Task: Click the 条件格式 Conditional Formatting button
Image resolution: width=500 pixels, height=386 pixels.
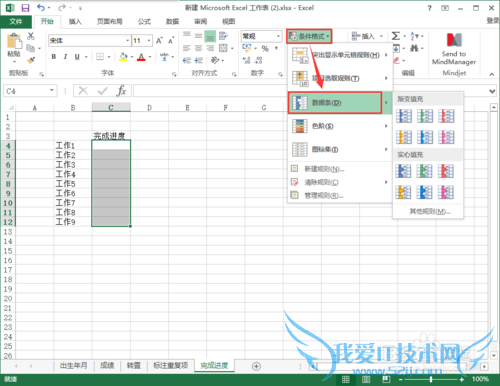Action: [309, 36]
